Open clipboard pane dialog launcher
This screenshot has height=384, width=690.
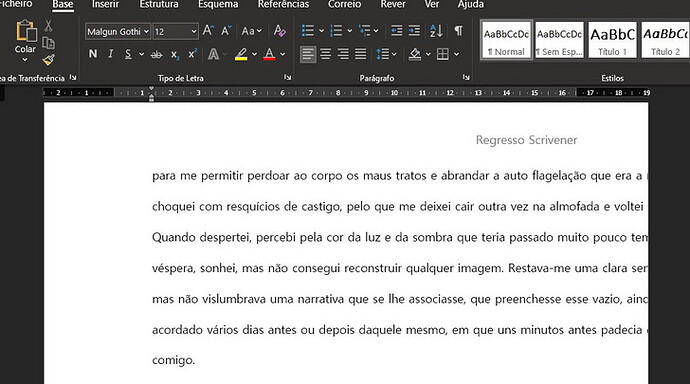[x=73, y=77]
